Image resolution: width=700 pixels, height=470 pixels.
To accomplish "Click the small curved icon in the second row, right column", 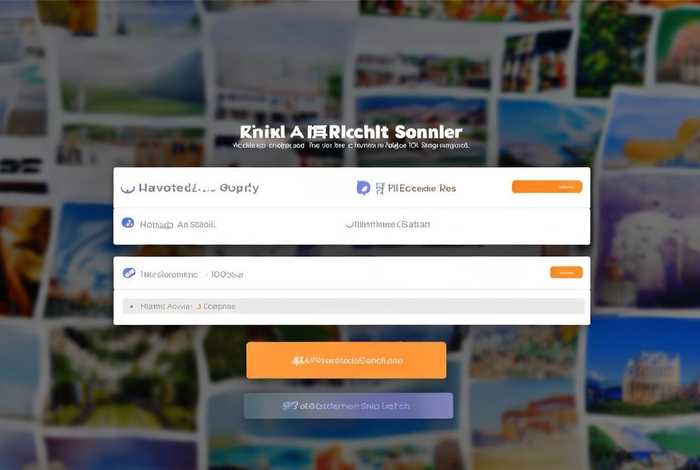I will tap(349, 225).
